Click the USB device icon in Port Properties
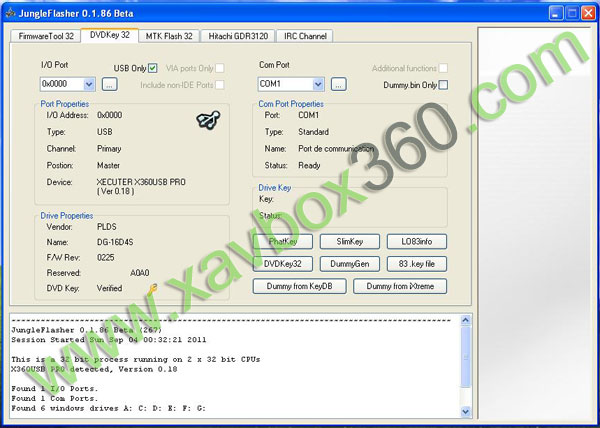Viewport: 600px width, 428px height. 209,120
